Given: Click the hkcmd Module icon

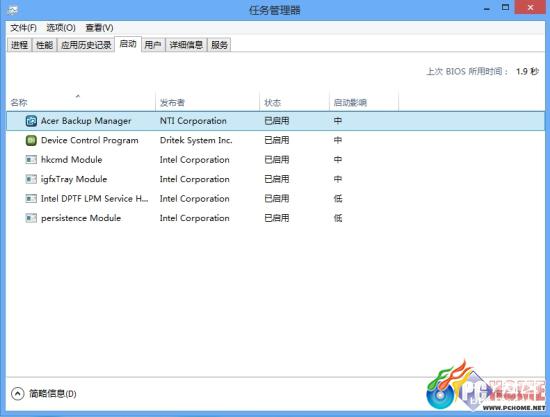Looking at the screenshot, I should (x=31, y=160).
